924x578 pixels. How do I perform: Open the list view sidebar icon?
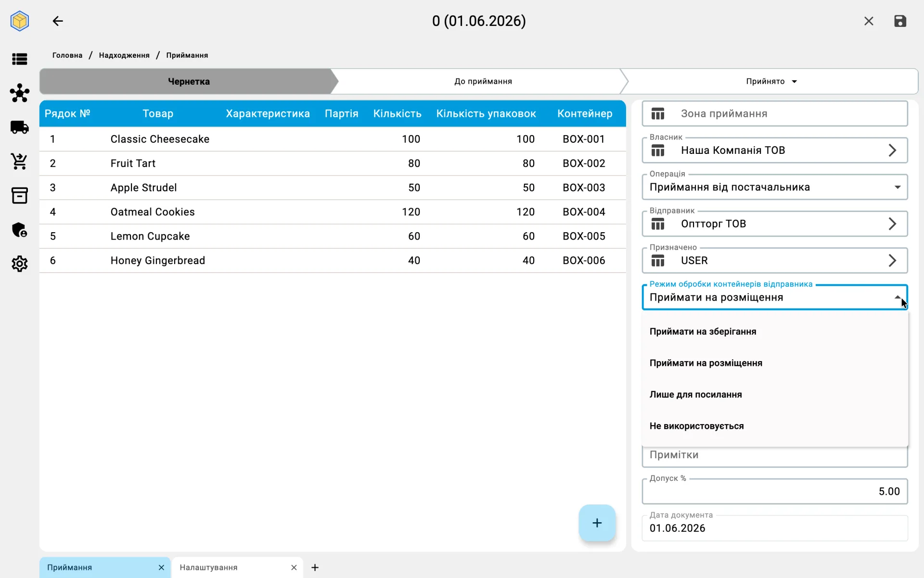click(x=20, y=59)
